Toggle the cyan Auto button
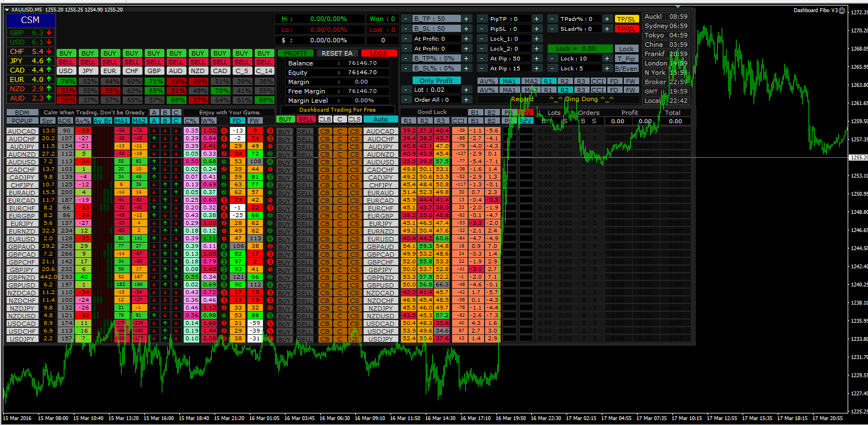 381,119
